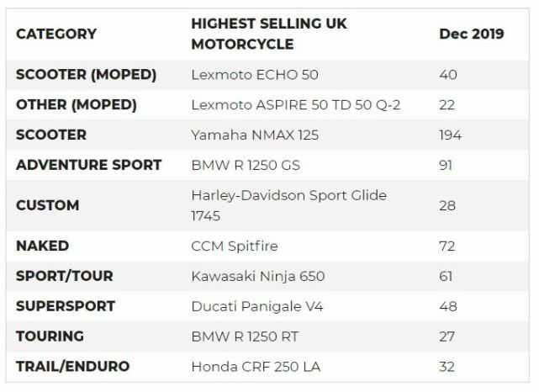Click the sales value 194
The height and width of the screenshot is (392, 539).
click(x=450, y=135)
